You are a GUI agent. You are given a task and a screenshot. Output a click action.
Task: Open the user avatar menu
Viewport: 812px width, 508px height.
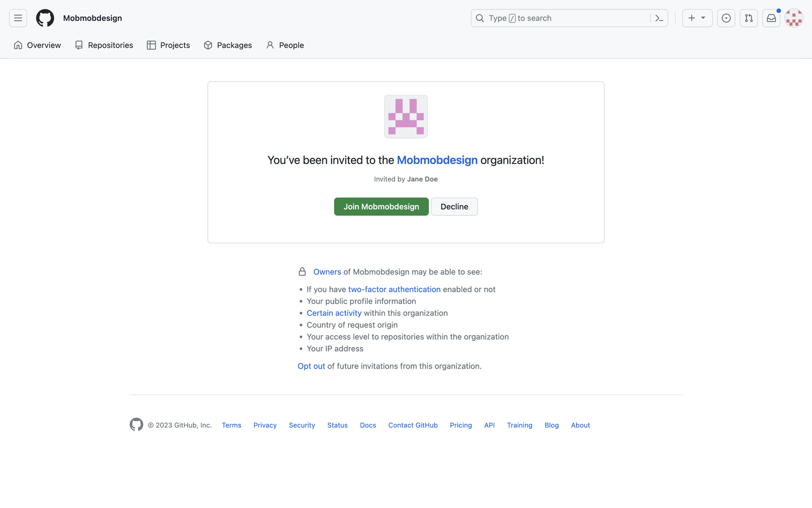[x=794, y=18]
